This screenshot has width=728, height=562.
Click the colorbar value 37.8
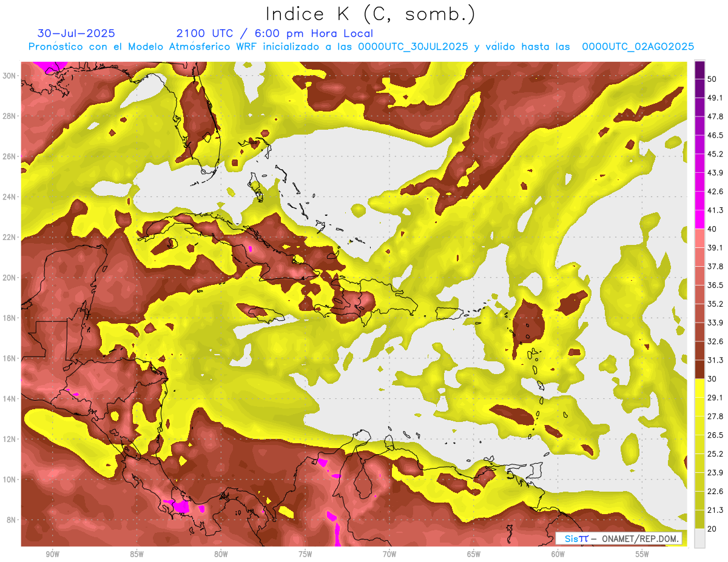pyautogui.click(x=715, y=266)
